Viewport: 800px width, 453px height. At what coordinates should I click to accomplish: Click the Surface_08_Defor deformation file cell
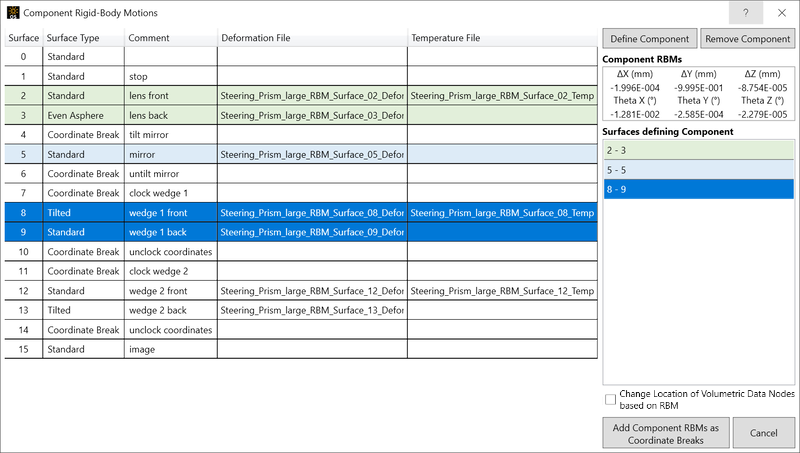coord(312,213)
